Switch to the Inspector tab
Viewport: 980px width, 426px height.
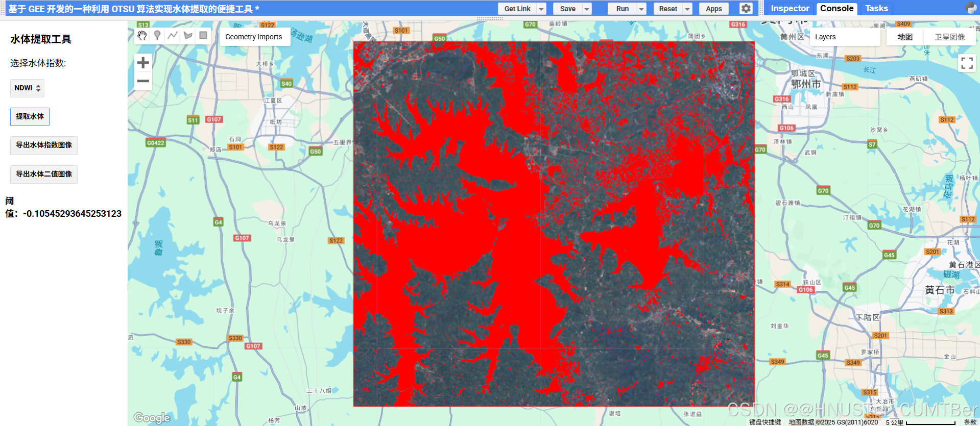point(790,8)
